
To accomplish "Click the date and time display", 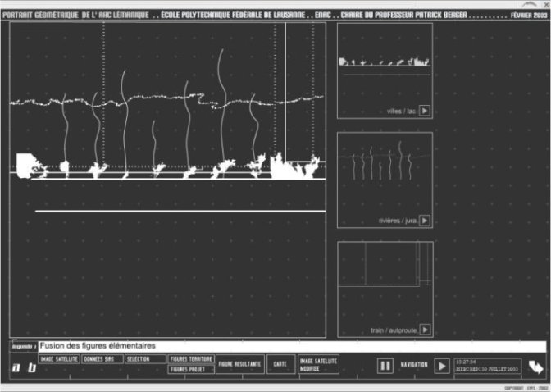I will (x=488, y=366).
